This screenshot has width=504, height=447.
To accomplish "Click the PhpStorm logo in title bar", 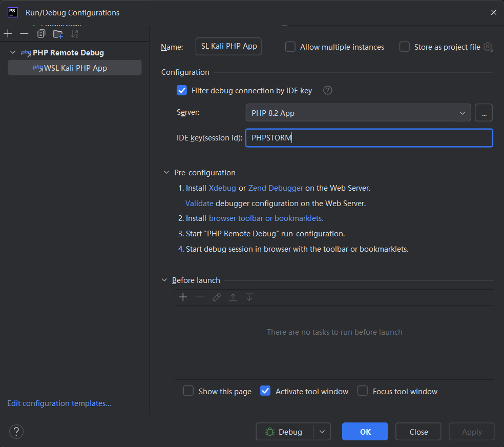I will [x=12, y=12].
